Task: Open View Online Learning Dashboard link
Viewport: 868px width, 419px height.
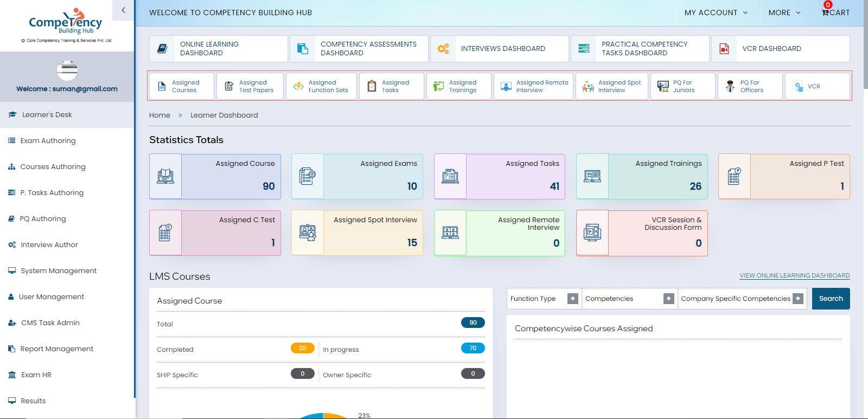Action: point(795,276)
